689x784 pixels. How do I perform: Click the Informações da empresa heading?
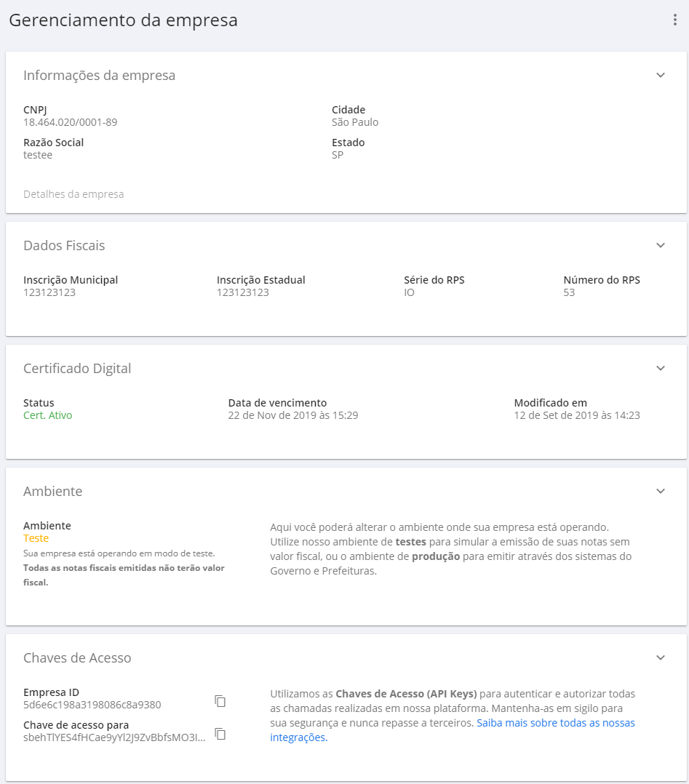point(99,76)
